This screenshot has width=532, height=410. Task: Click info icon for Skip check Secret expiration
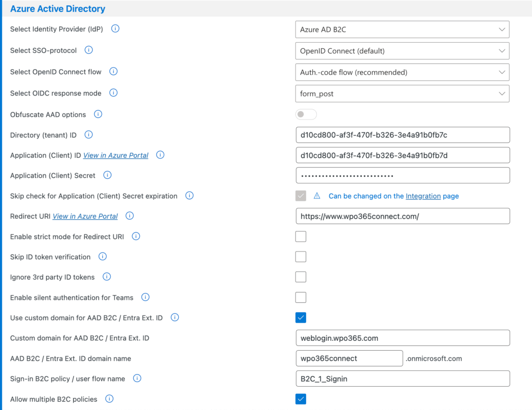click(x=189, y=195)
